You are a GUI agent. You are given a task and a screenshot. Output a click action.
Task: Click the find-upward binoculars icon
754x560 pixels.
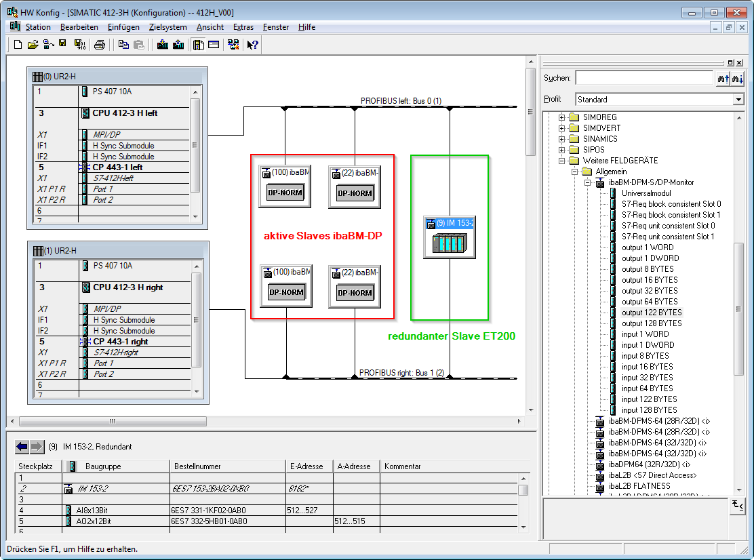[723, 79]
